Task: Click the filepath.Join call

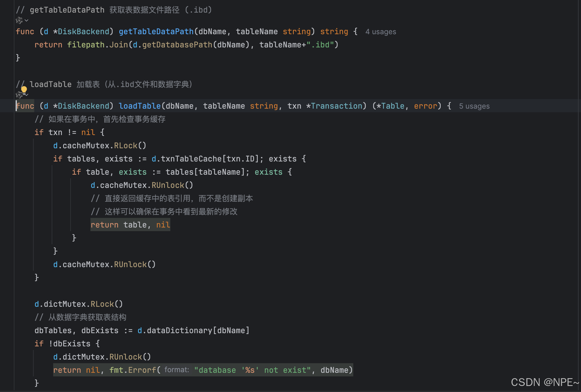Action: (x=97, y=45)
